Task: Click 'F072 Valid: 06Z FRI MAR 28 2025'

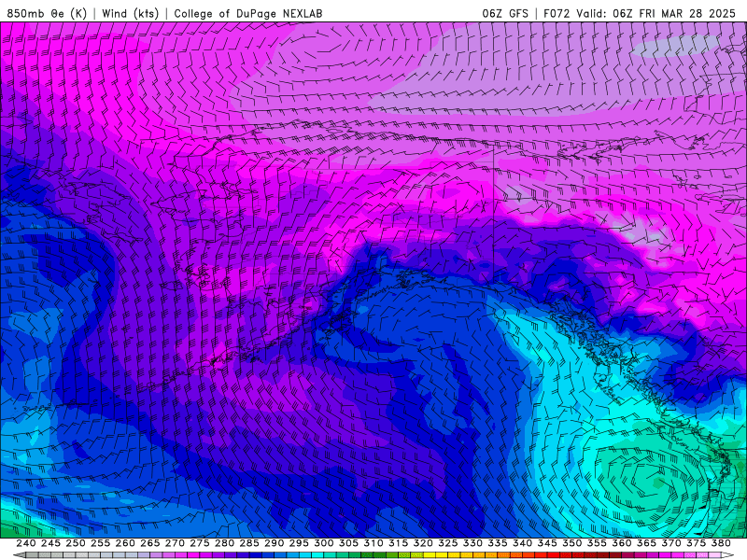Action: 640,13
